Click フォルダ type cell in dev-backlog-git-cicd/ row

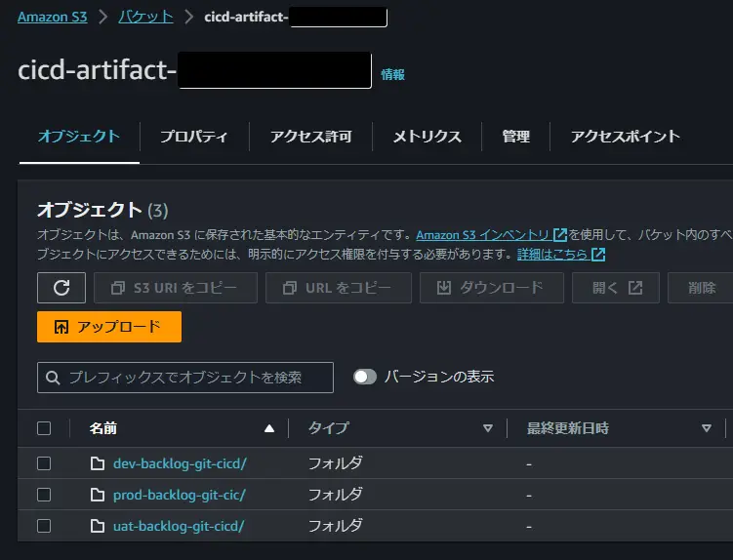335,463
